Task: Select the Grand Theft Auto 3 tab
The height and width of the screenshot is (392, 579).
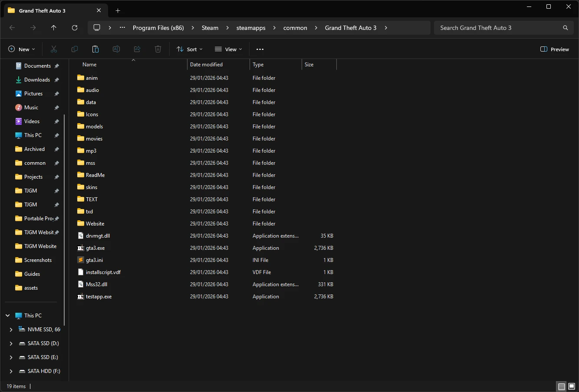Action: tap(43, 10)
